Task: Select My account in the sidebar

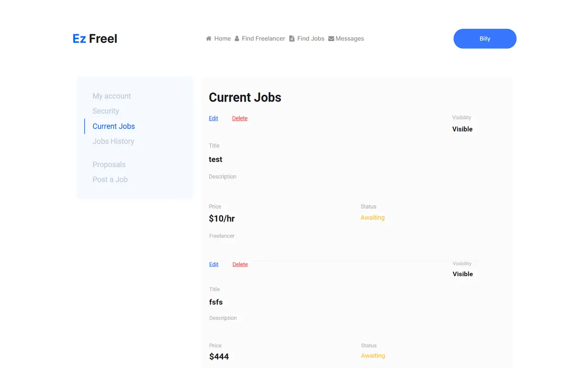Action: pos(112,96)
